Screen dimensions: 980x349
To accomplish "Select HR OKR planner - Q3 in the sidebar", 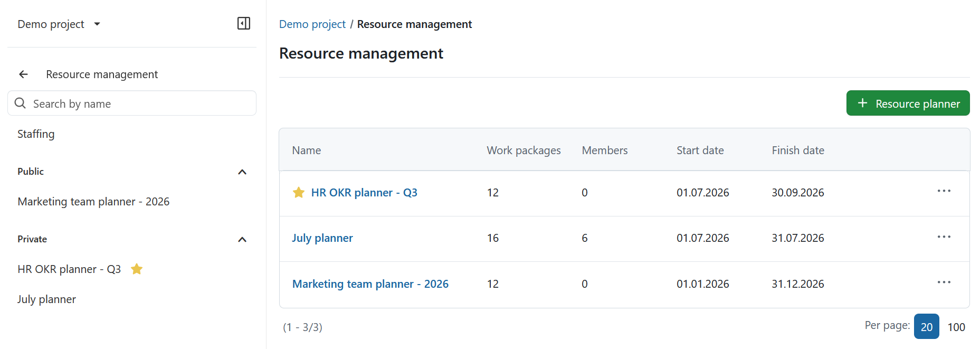I will [69, 269].
